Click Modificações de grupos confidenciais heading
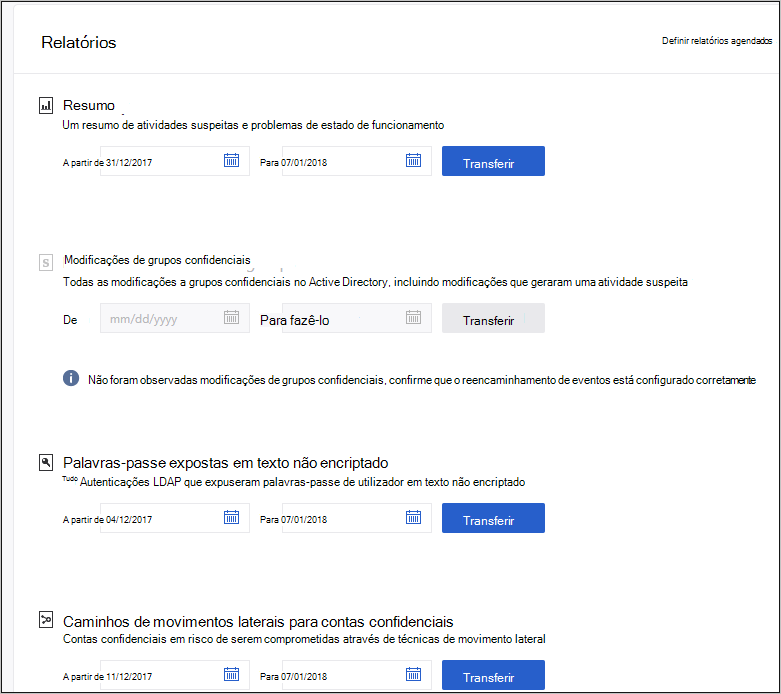 coord(157,260)
